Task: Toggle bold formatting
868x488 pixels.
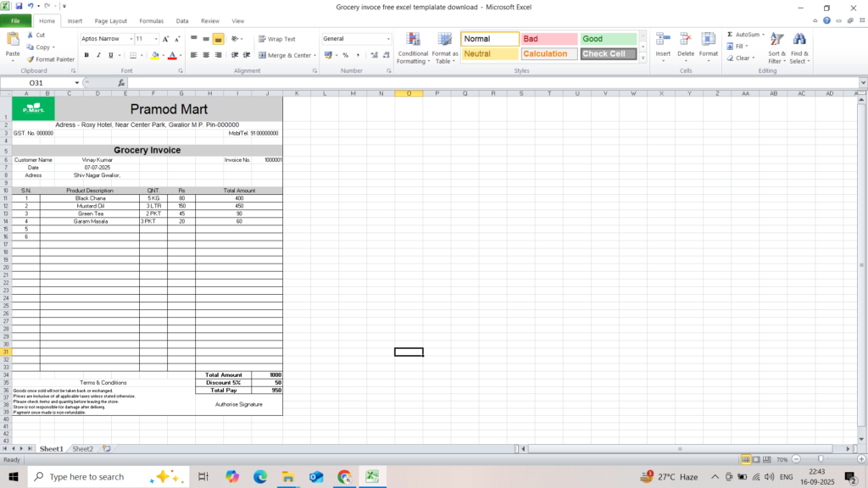Action: click(x=86, y=55)
